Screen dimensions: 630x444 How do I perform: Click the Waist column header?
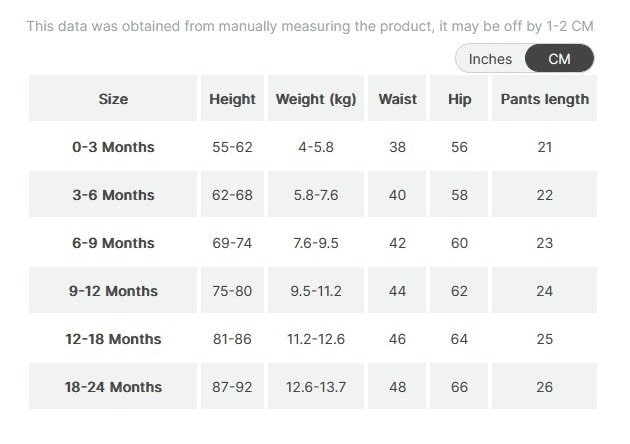pyautogui.click(x=397, y=99)
